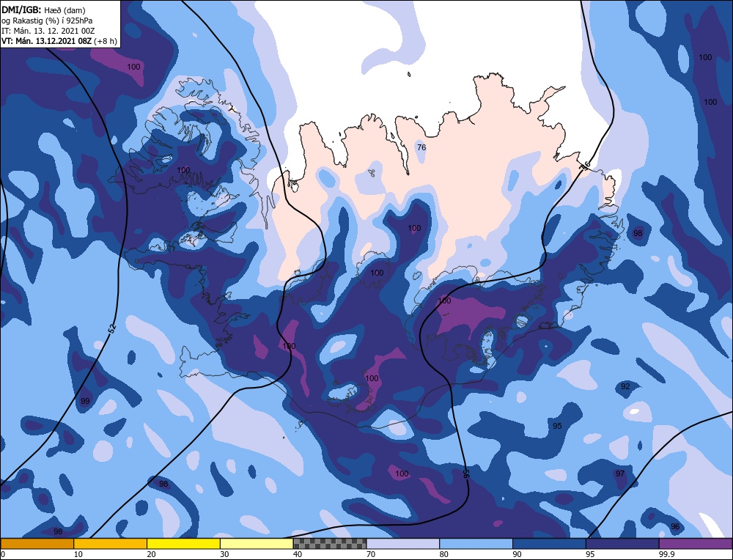Screen dimensions: 733x560
Task: Click the '10' legend tick label
Action: click(78, 554)
